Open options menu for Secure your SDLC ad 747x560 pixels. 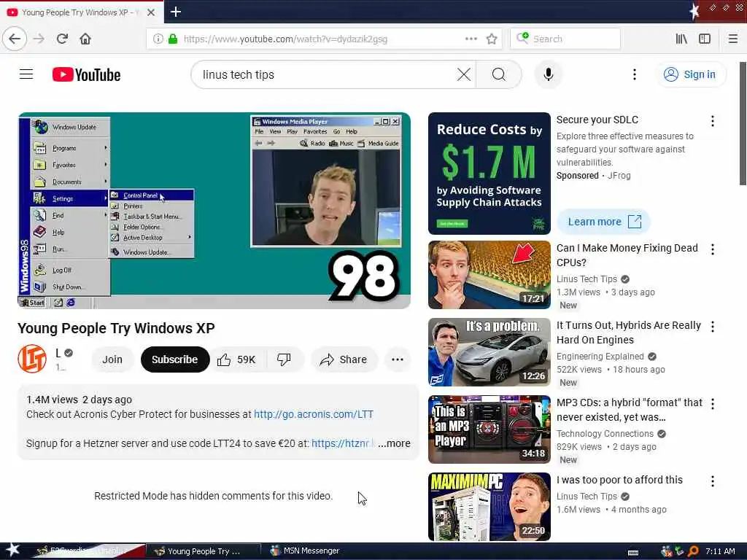712,121
